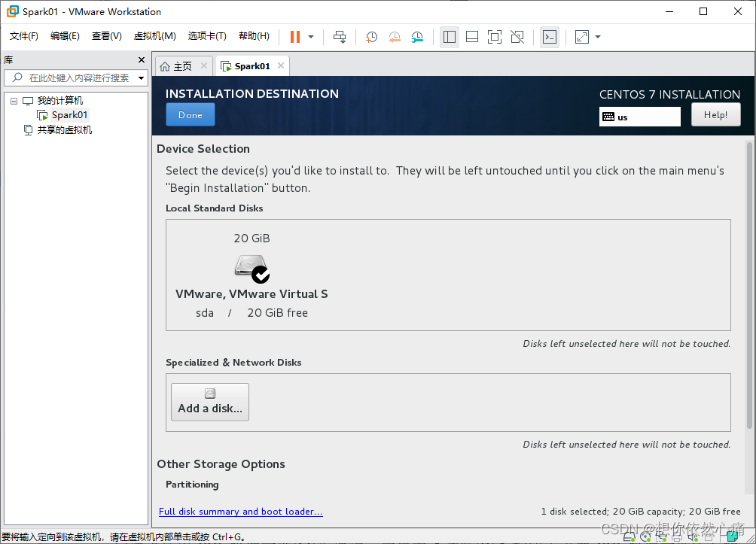The image size is (756, 544).
Task: Open the library search dropdown arrow
Action: [142, 78]
